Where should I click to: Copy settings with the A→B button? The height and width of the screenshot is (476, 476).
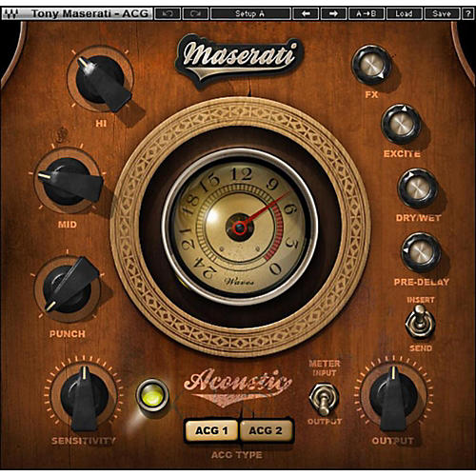367,13
